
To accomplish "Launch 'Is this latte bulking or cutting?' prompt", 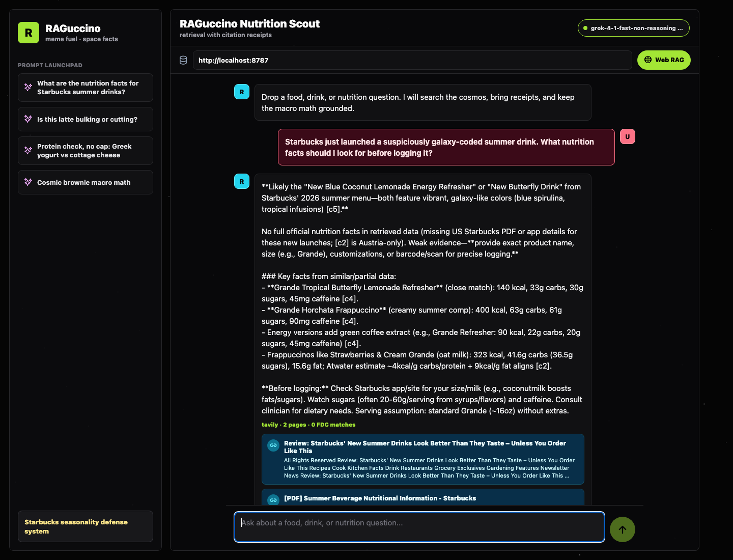I will (86, 119).
